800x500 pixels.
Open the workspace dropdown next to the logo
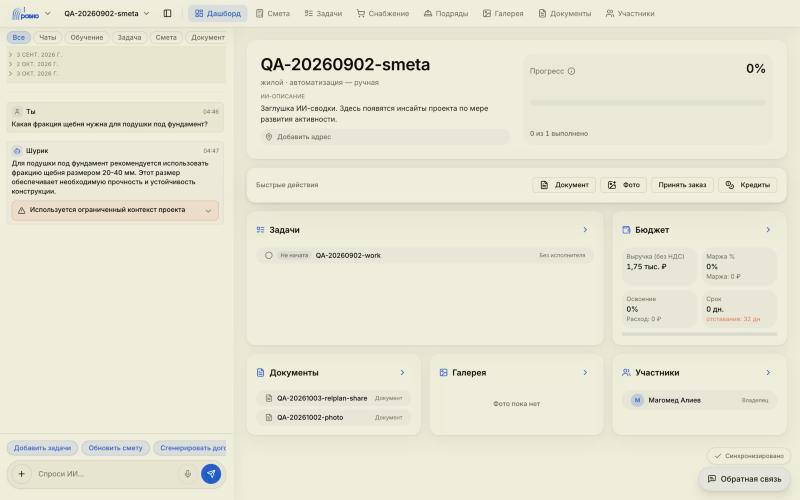tap(47, 13)
